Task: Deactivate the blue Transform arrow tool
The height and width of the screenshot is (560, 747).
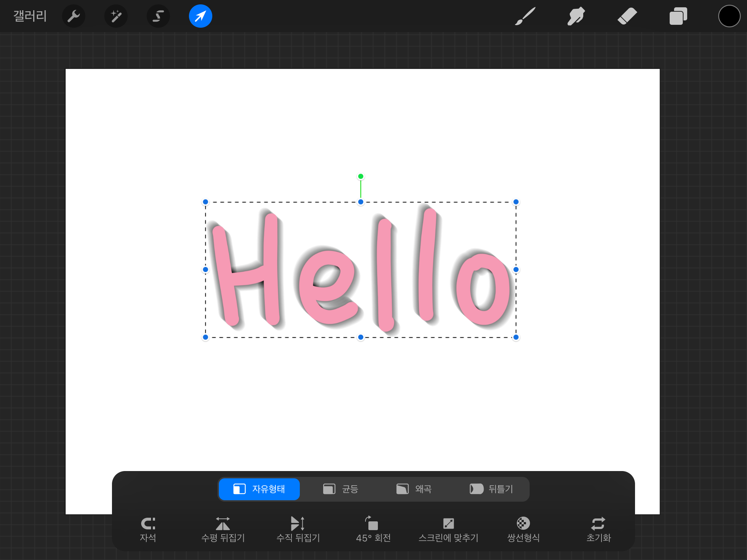Action: pos(201,16)
